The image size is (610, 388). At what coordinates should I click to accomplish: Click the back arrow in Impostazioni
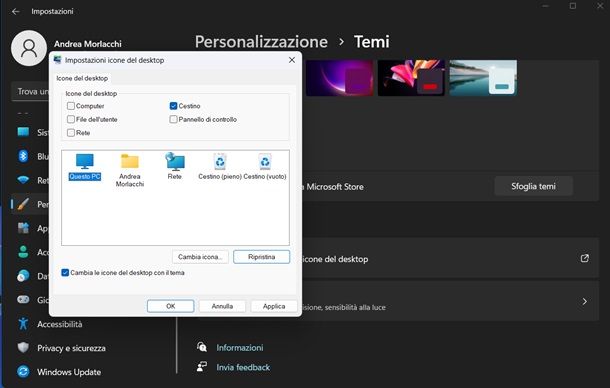click(16, 11)
